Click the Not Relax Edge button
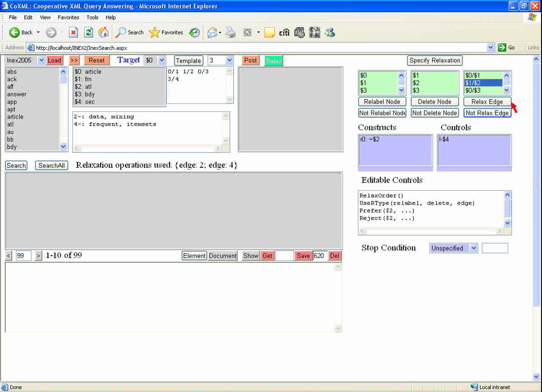The image size is (542, 392). 487,113
